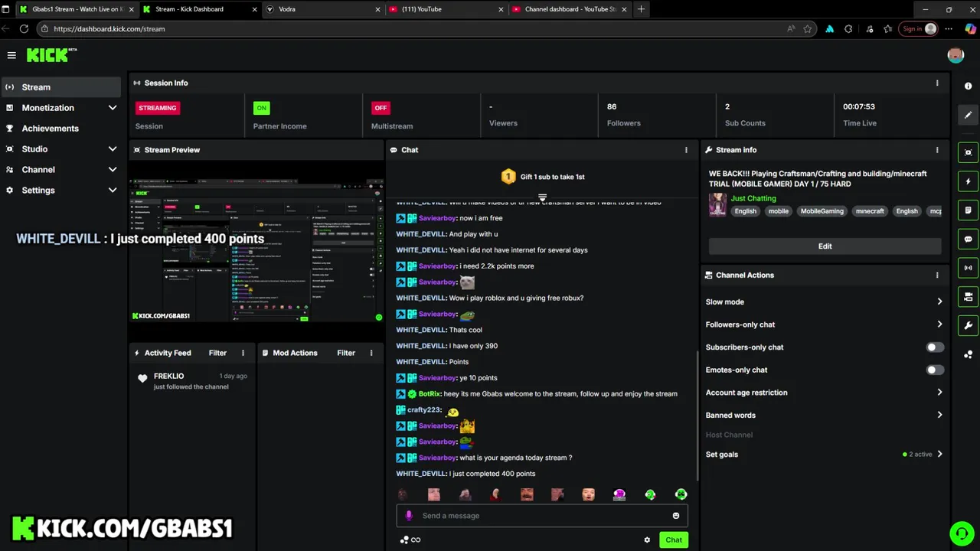
Task: Click Savierboy's message 'what is your agenda today stream ?'
Action: 515,458
